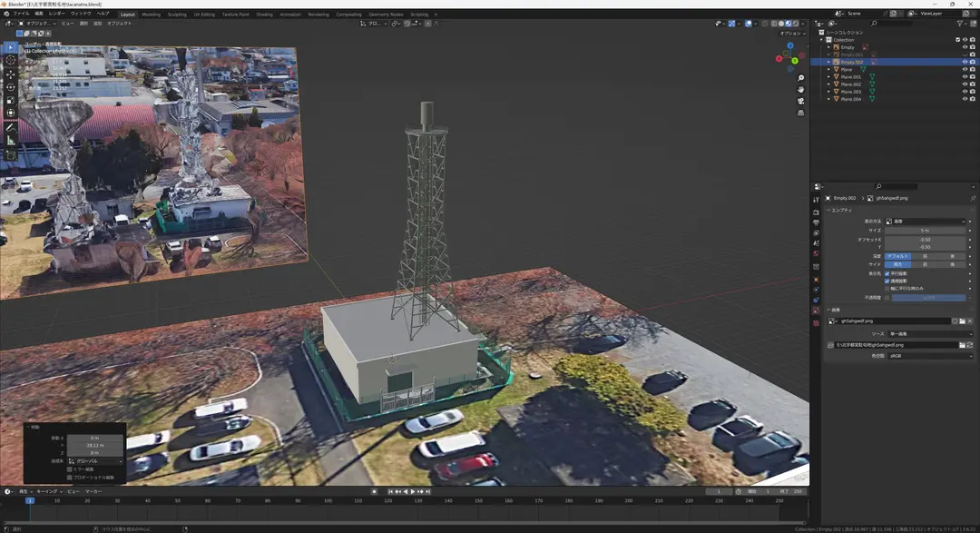Select the Annotate tool

tap(11, 128)
